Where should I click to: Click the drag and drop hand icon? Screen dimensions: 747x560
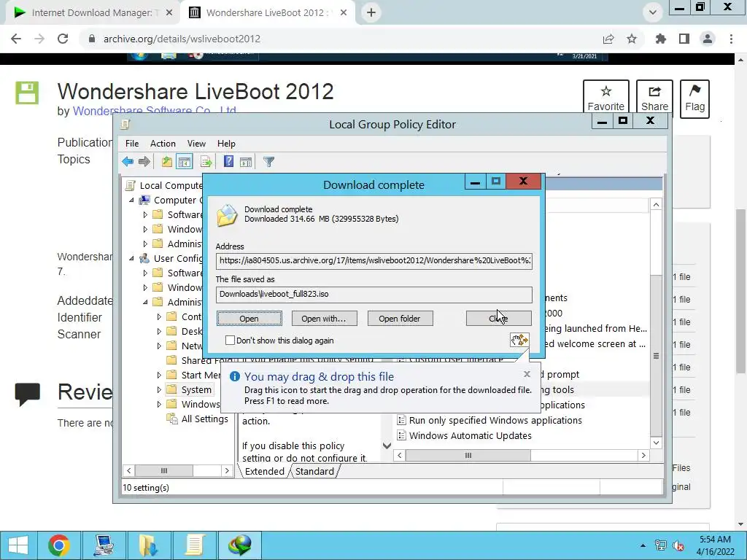[519, 340]
